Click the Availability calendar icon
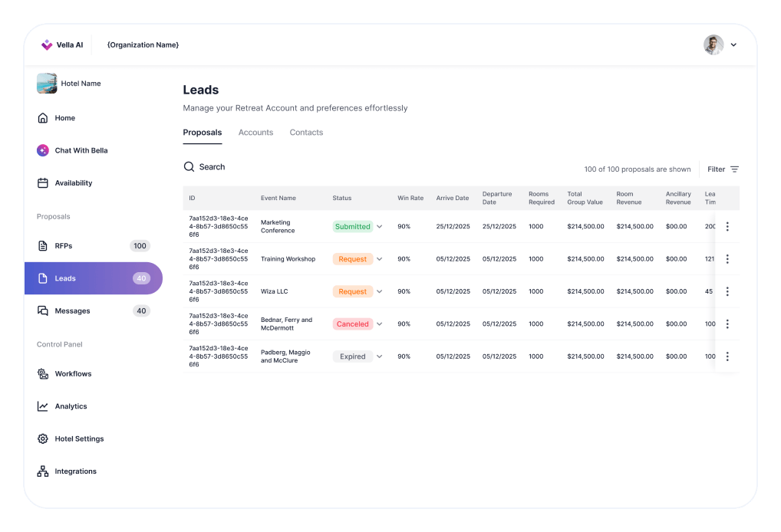The height and width of the screenshot is (532, 781). pyautogui.click(x=43, y=183)
